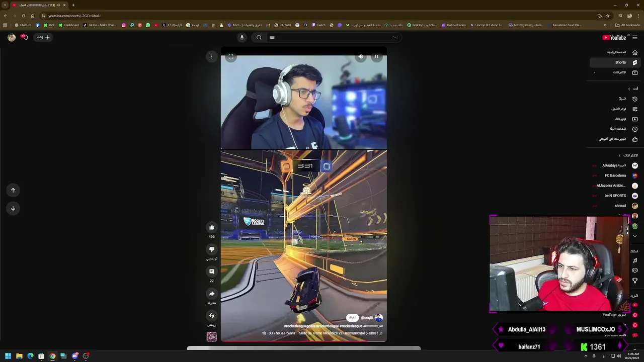
Task: Go to YouTube home via the logo
Action: coord(614,37)
